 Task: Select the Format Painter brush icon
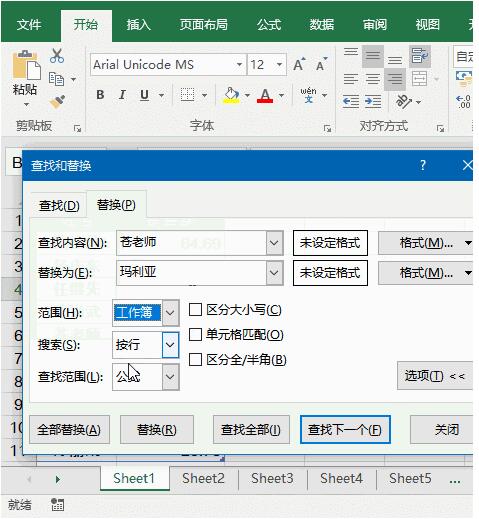point(57,102)
